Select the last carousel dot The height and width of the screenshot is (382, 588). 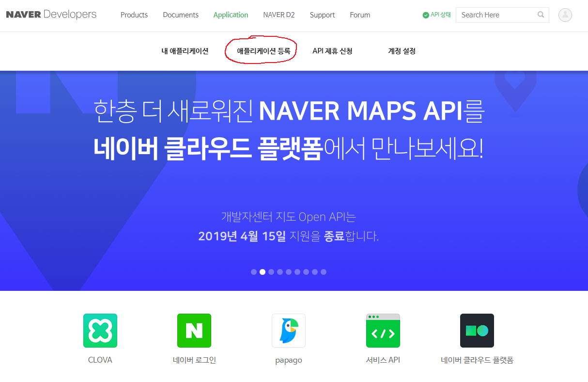[x=324, y=272]
